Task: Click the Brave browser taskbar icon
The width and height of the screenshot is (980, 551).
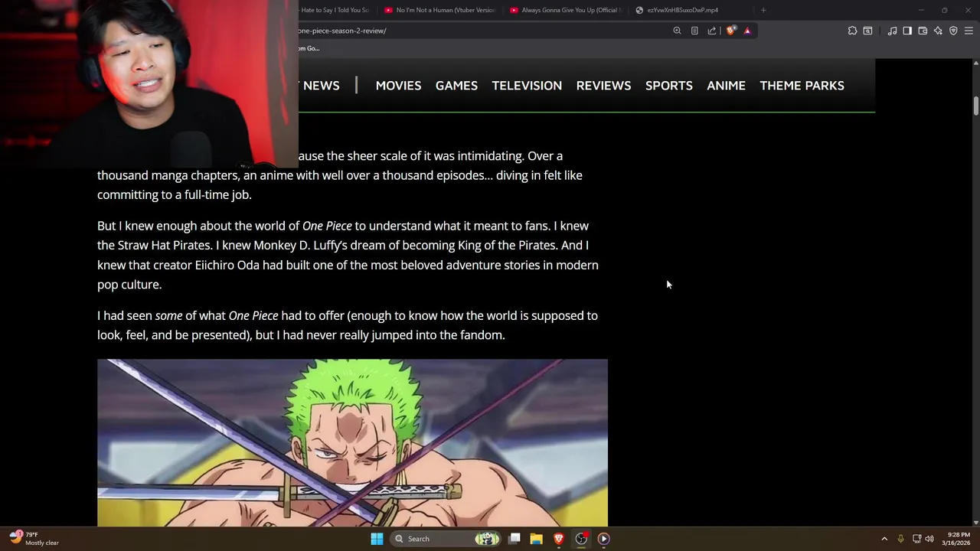Action: point(559,539)
